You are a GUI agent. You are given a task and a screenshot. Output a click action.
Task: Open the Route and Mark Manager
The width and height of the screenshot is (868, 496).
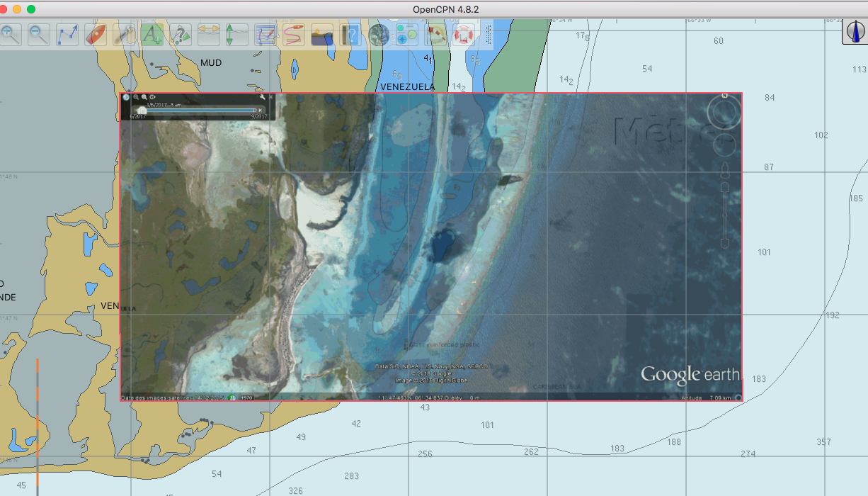click(265, 35)
